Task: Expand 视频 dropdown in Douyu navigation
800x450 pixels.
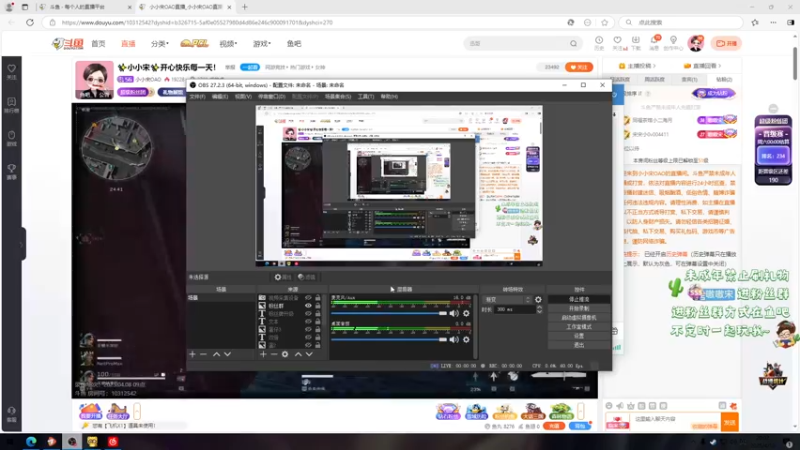Action: (x=228, y=44)
